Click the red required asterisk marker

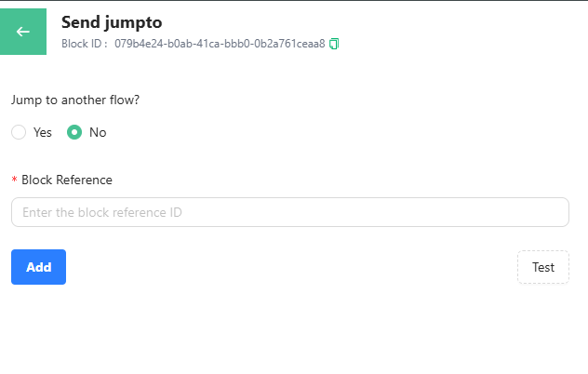[14, 180]
